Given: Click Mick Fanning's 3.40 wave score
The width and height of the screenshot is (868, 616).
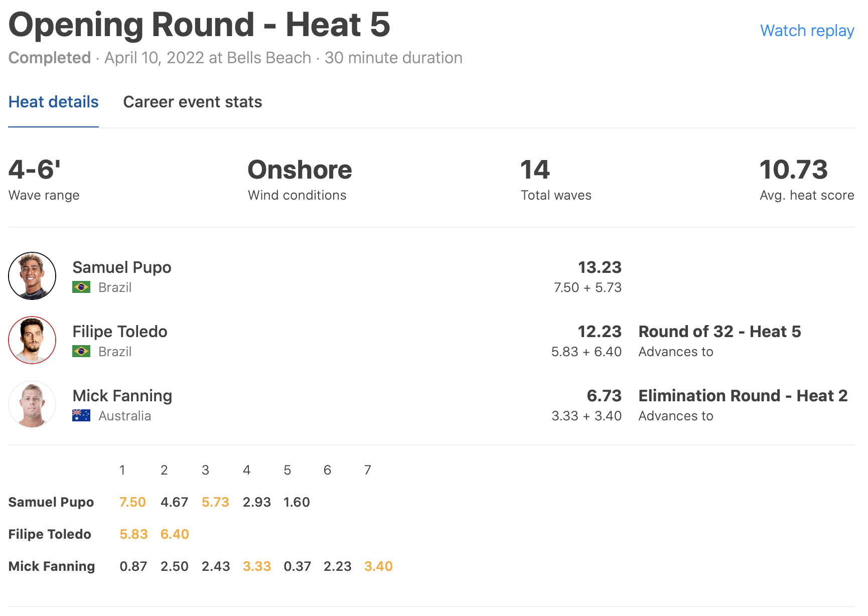Looking at the screenshot, I should tap(378, 566).
